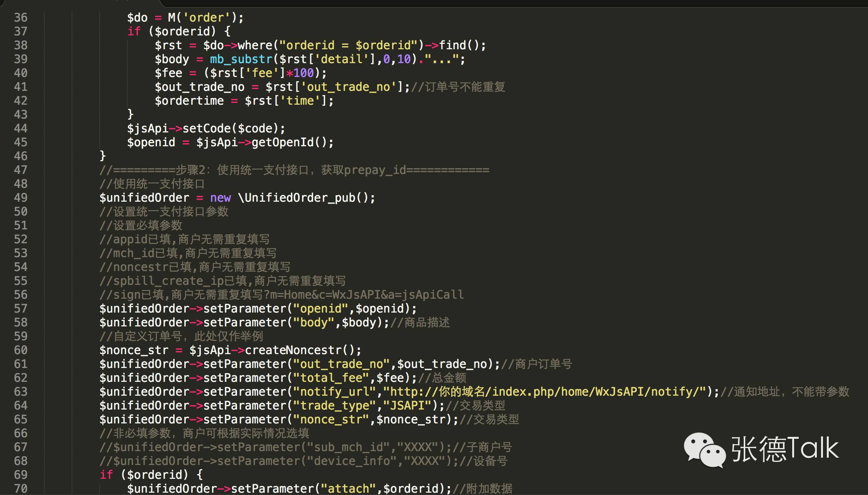This screenshot has height=495, width=868.
Task: Click the createNoncestr method call
Action: point(293,350)
